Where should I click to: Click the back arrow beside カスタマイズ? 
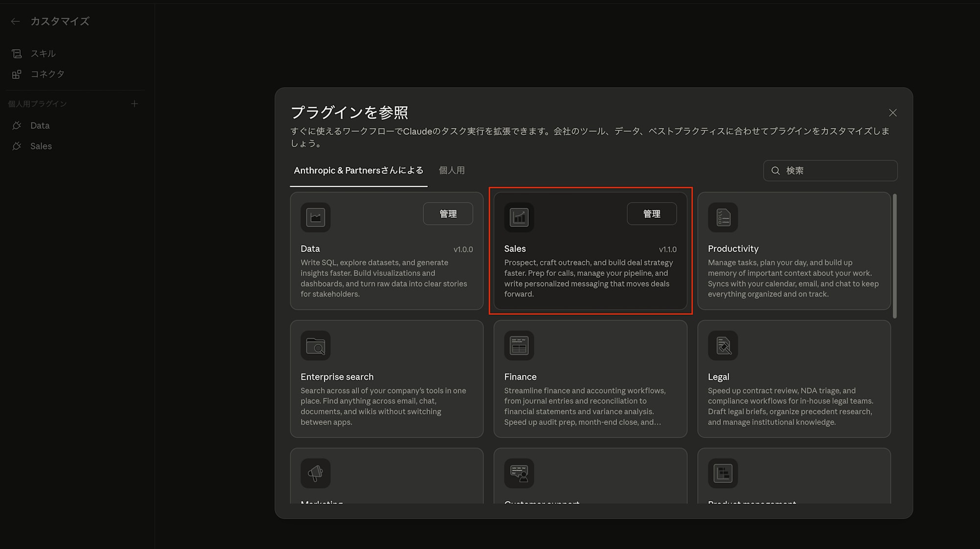pyautogui.click(x=15, y=21)
